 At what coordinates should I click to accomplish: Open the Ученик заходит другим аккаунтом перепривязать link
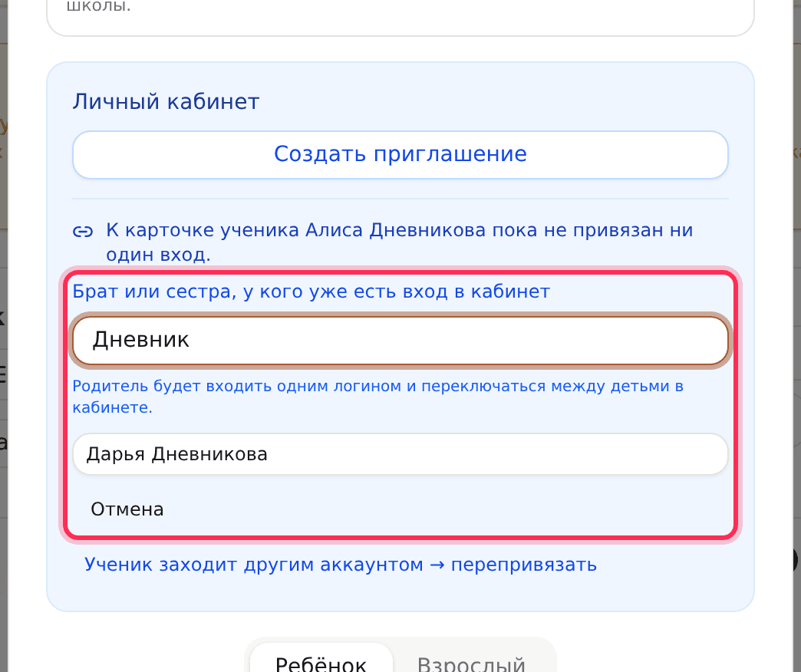[x=340, y=565]
